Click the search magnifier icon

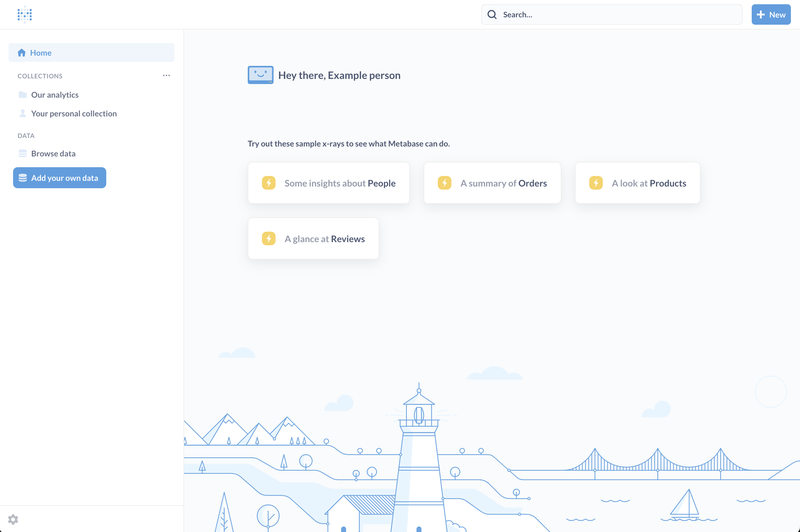(x=492, y=14)
